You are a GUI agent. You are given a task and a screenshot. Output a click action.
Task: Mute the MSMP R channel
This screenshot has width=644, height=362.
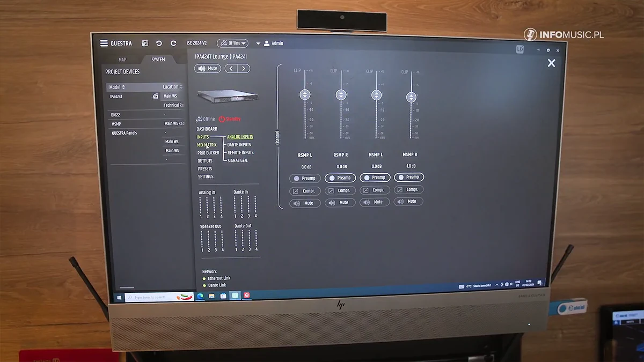(x=408, y=202)
